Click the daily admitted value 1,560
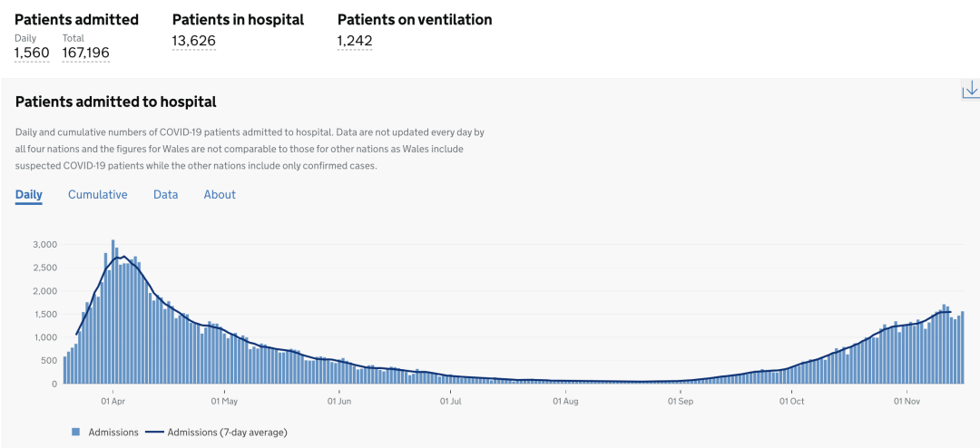 32,53
